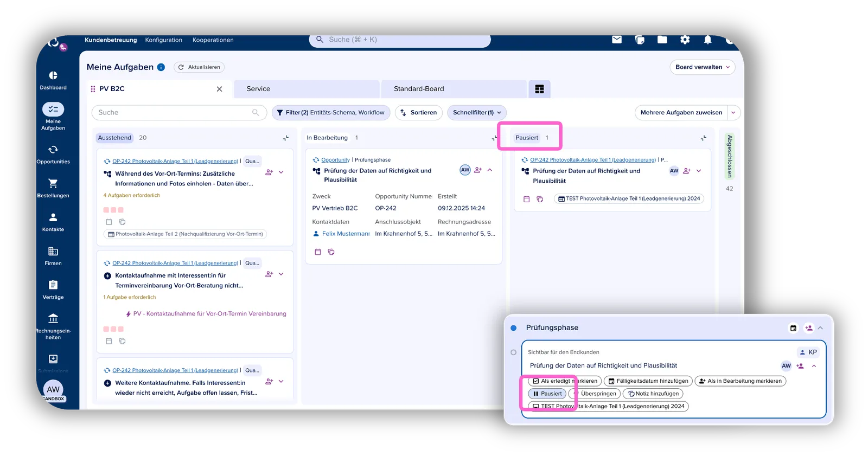
Task: Click notes icon on In Bearbeitung card
Action: pos(331,252)
